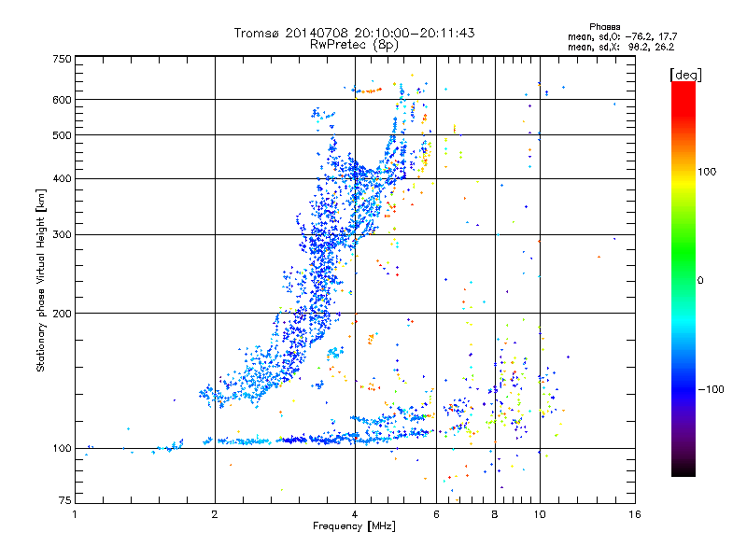Click the subtitle 'RwPretec (8p)'

(x=354, y=45)
